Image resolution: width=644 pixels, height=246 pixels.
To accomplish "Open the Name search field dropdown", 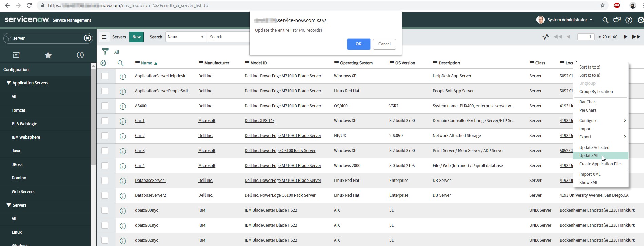I will 186,37.
